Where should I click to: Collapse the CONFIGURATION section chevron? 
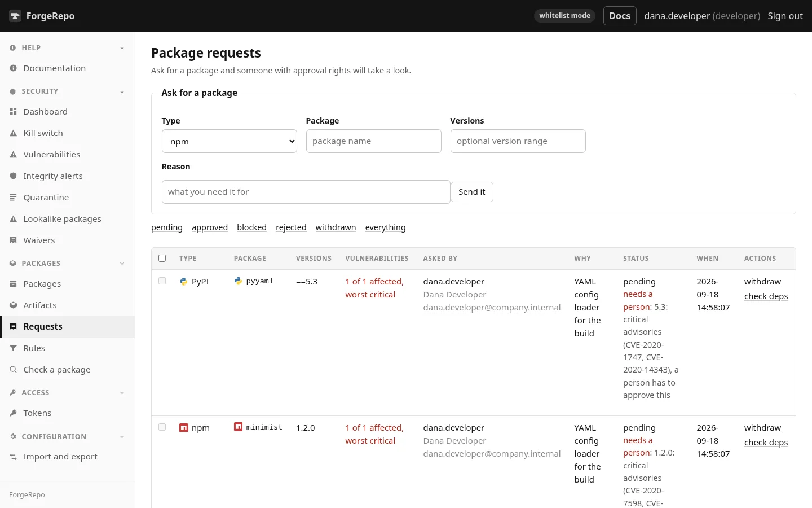122,437
